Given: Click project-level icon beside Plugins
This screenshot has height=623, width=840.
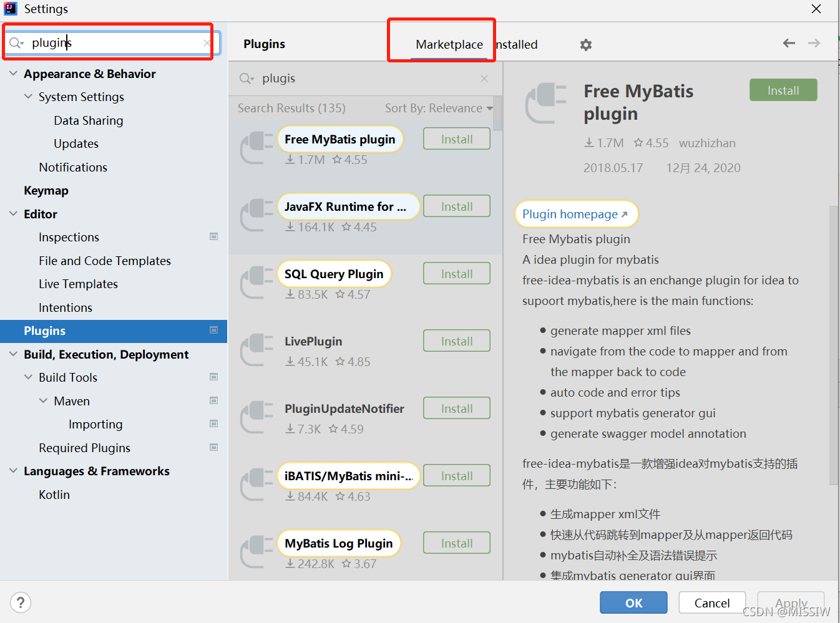Looking at the screenshot, I should (213, 331).
